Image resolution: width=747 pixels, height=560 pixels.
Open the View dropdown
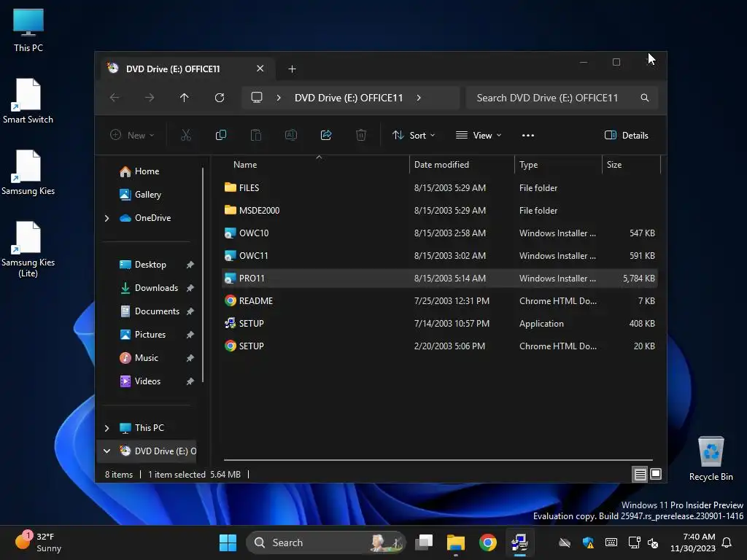click(479, 135)
